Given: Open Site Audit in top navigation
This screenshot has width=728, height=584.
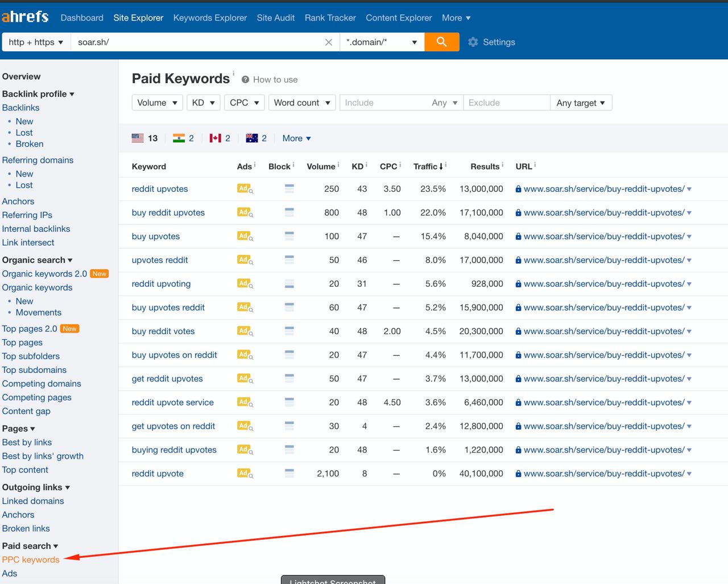Looking at the screenshot, I should pyautogui.click(x=276, y=18).
